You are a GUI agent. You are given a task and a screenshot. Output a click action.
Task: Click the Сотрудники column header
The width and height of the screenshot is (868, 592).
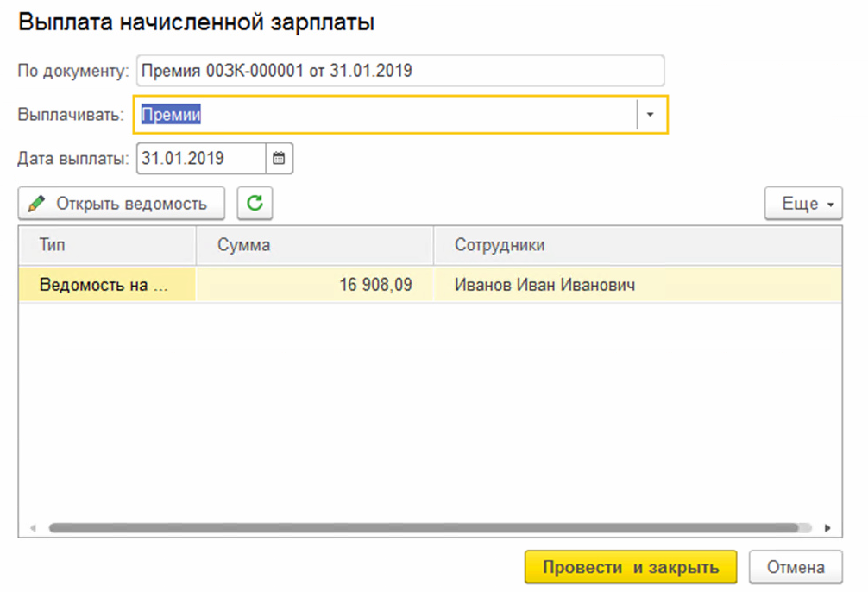[637, 245]
